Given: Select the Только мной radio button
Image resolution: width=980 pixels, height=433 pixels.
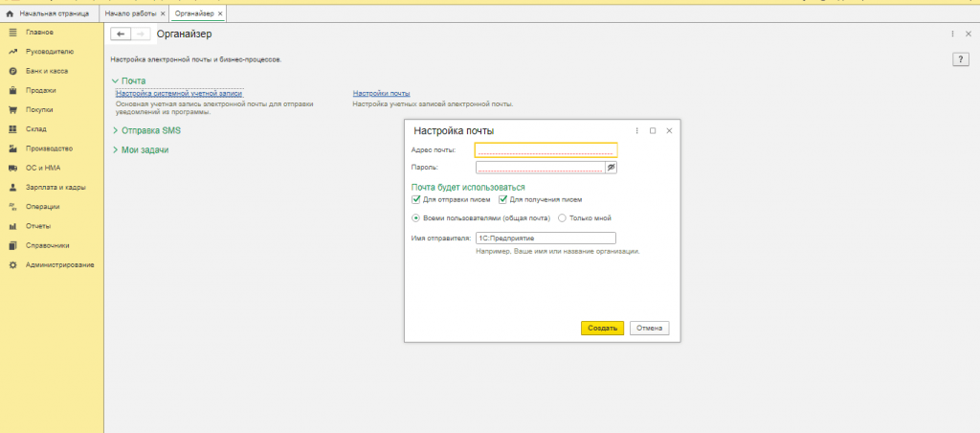Looking at the screenshot, I should [562, 217].
